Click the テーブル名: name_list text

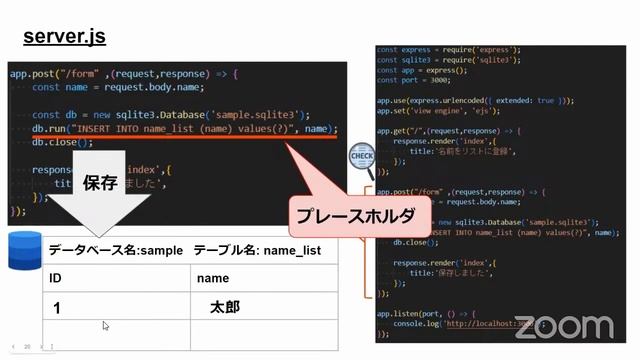coord(257,250)
